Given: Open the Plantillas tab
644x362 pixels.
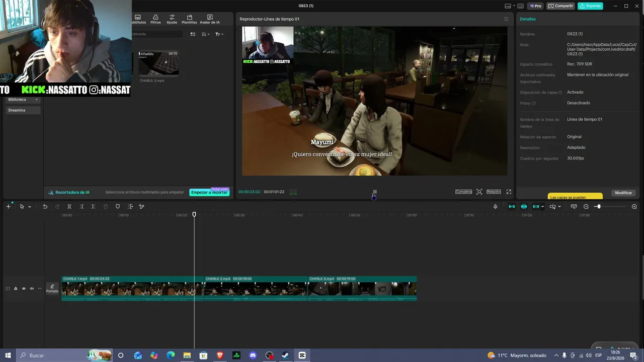Looking at the screenshot, I should click(x=189, y=19).
